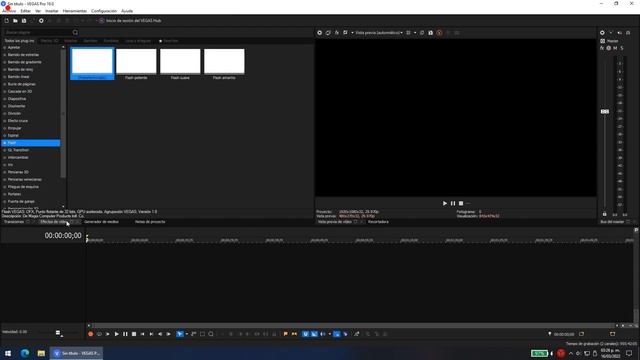Mute the Master bus with M button
The width and height of the screenshot is (640, 360).
point(615,48)
